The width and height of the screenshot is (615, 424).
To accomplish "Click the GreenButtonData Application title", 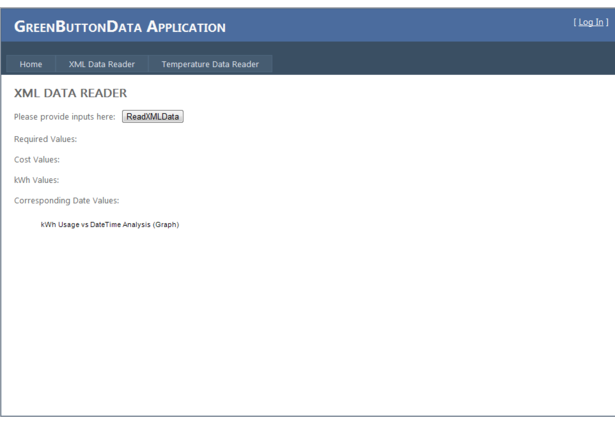I will click(120, 27).
